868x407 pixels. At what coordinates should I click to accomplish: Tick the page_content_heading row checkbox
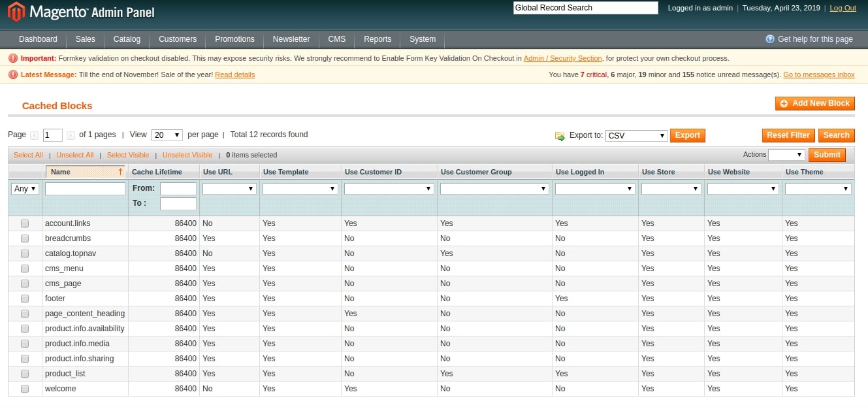pyautogui.click(x=25, y=314)
